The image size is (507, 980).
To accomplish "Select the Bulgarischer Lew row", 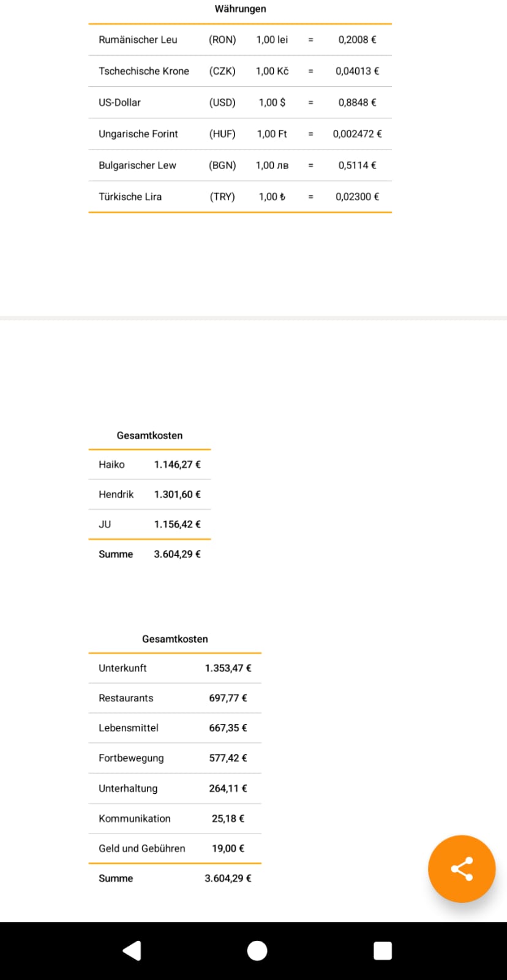I will point(239,165).
